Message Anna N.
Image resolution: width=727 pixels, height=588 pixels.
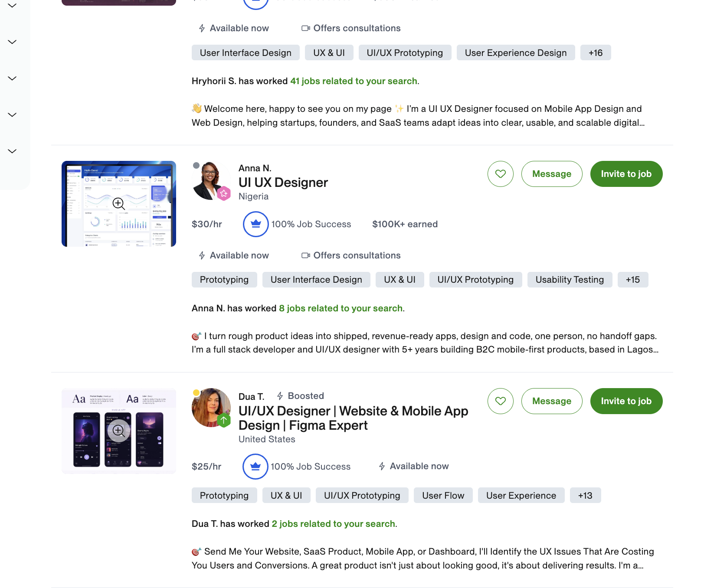coord(552,174)
